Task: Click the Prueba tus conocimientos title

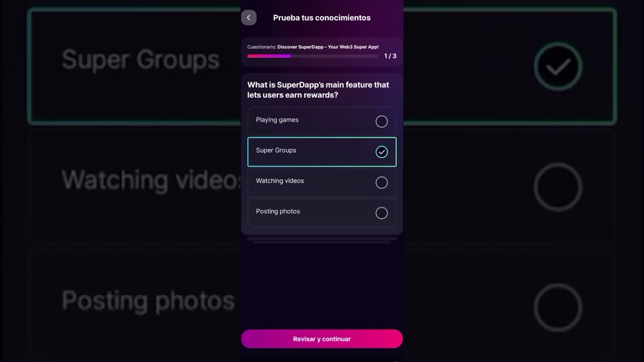Action: click(321, 18)
